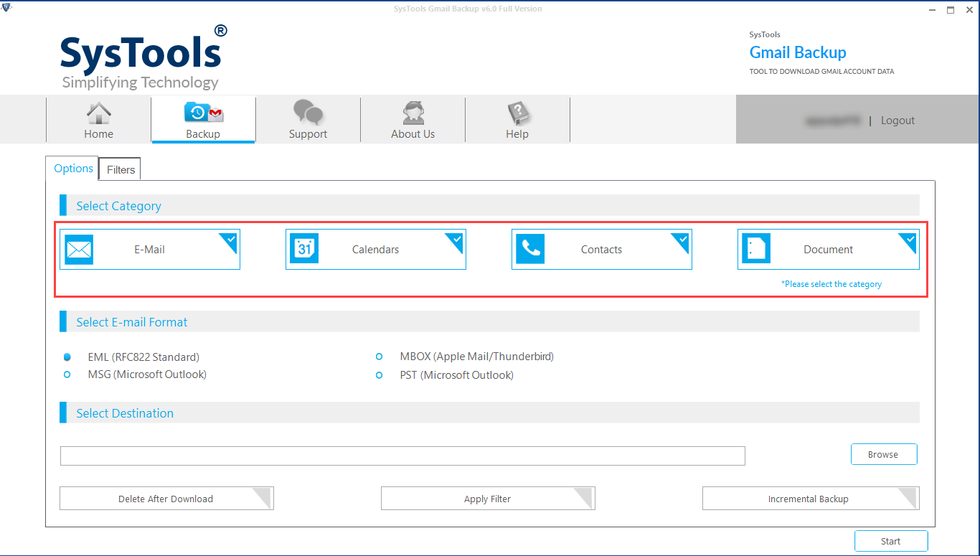Open the Backup section
980x556 pixels.
(x=203, y=120)
